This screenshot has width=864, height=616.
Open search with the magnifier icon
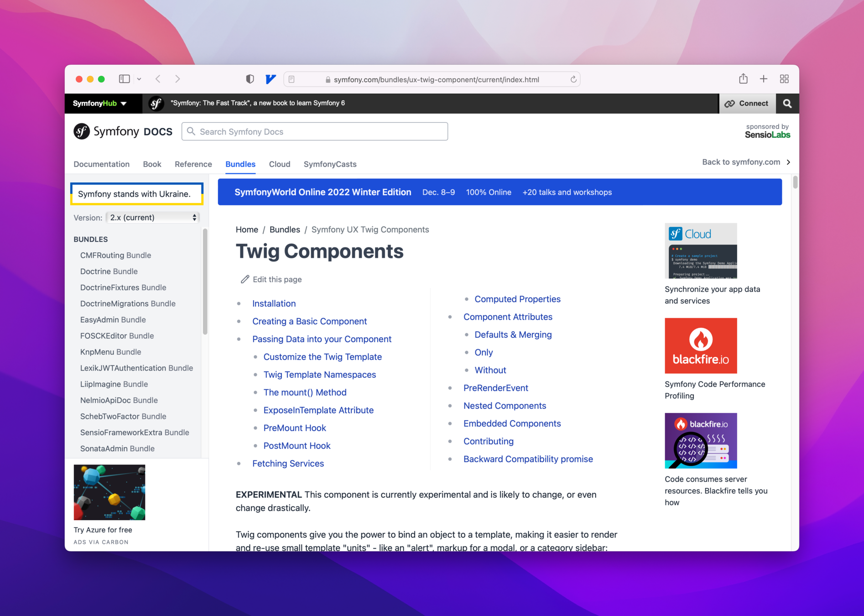pyautogui.click(x=787, y=104)
